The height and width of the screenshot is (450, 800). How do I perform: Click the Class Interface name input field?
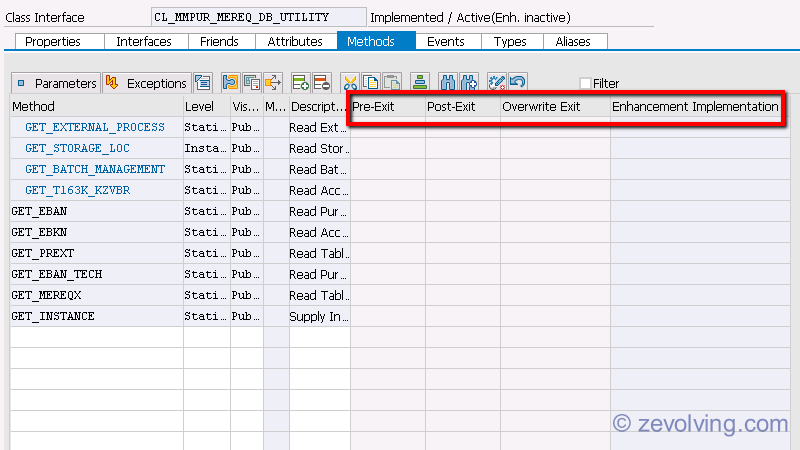[x=259, y=17]
